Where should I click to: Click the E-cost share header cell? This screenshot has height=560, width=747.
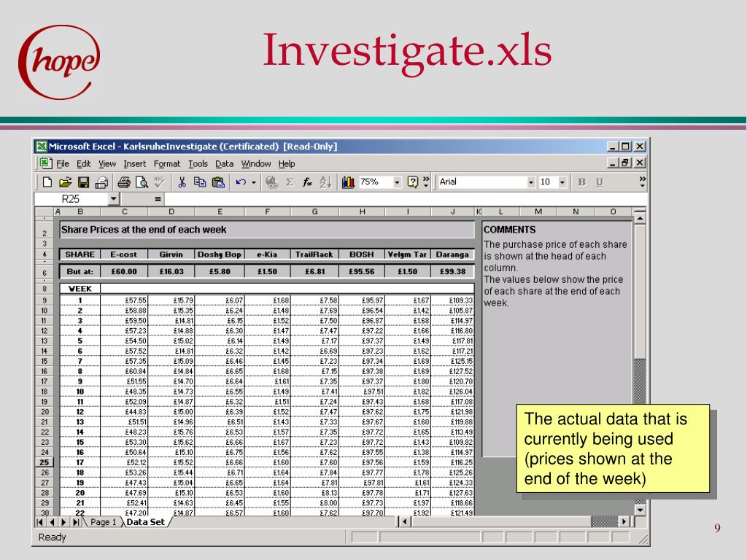click(x=124, y=254)
